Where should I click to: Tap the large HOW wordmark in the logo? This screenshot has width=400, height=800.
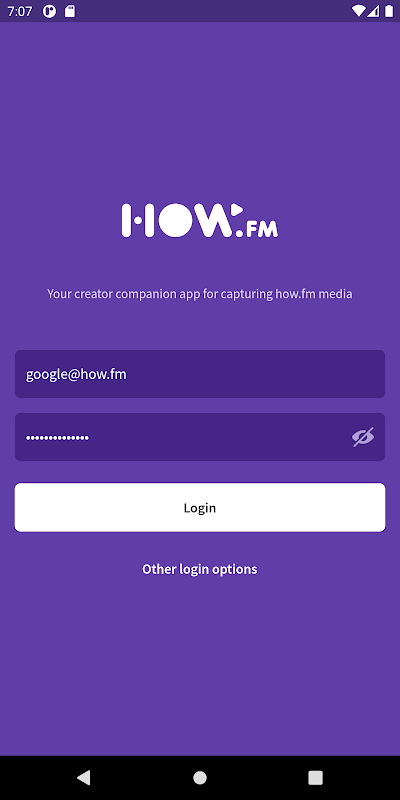(177, 220)
